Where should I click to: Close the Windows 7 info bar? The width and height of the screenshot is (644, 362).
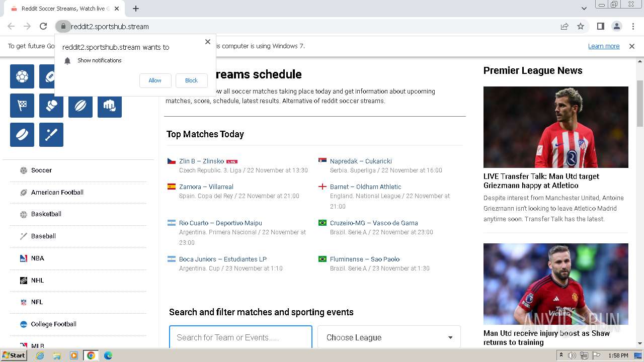point(632,46)
